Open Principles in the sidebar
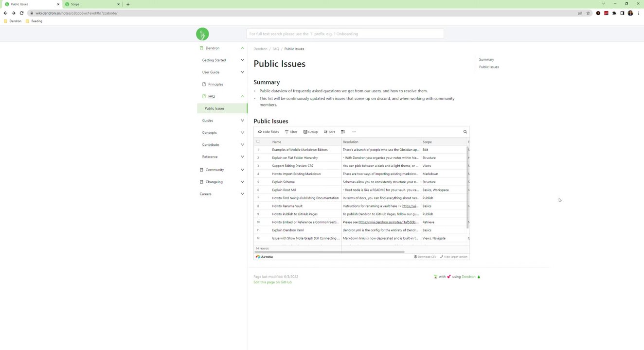Viewport: 644px width, 350px height. coord(215,84)
